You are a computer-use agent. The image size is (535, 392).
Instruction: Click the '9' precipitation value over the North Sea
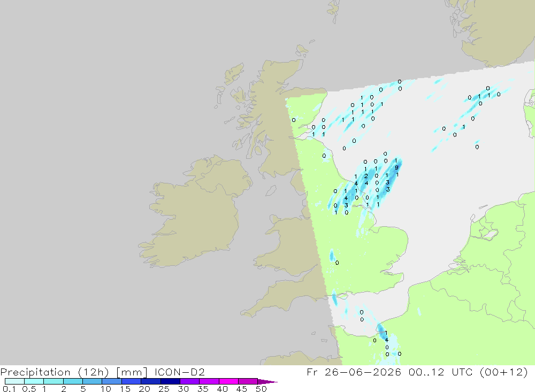tap(396, 167)
